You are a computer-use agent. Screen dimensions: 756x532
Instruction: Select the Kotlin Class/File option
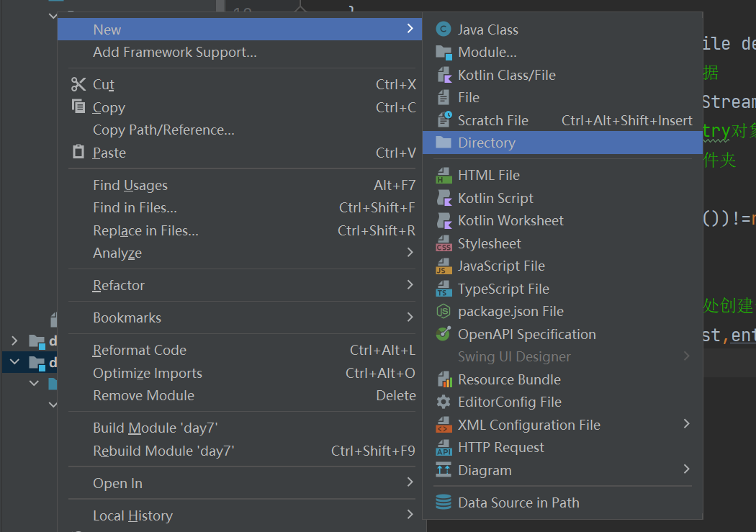pos(508,74)
